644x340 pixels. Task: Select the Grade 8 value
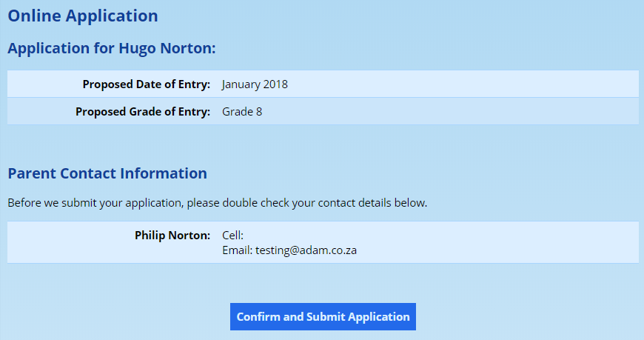(242, 112)
